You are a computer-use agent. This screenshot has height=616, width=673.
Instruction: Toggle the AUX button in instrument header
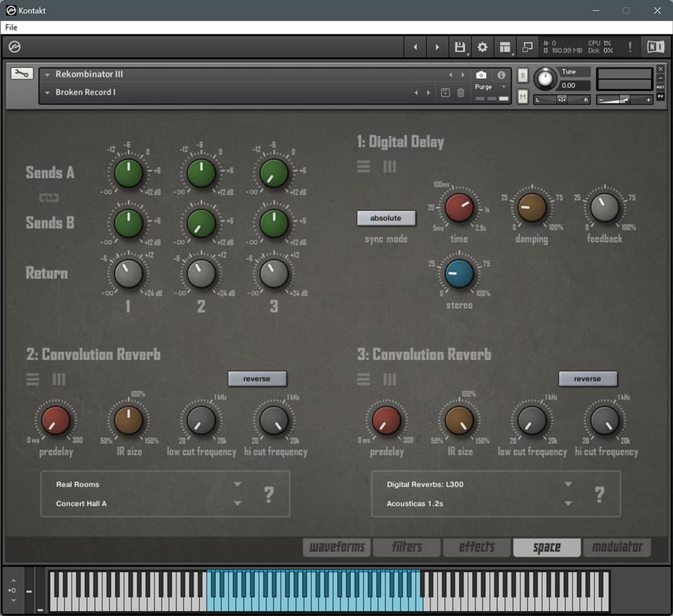660,87
